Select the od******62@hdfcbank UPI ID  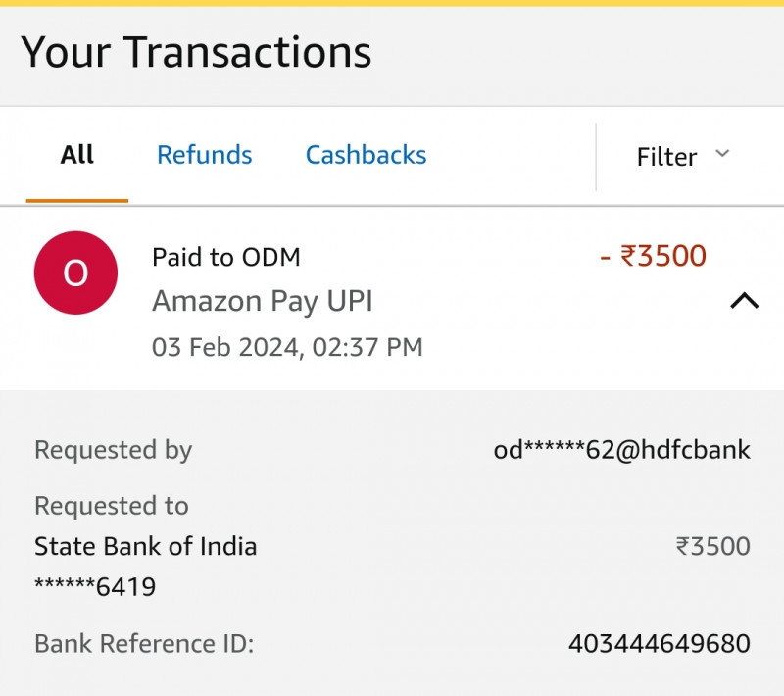pos(621,450)
